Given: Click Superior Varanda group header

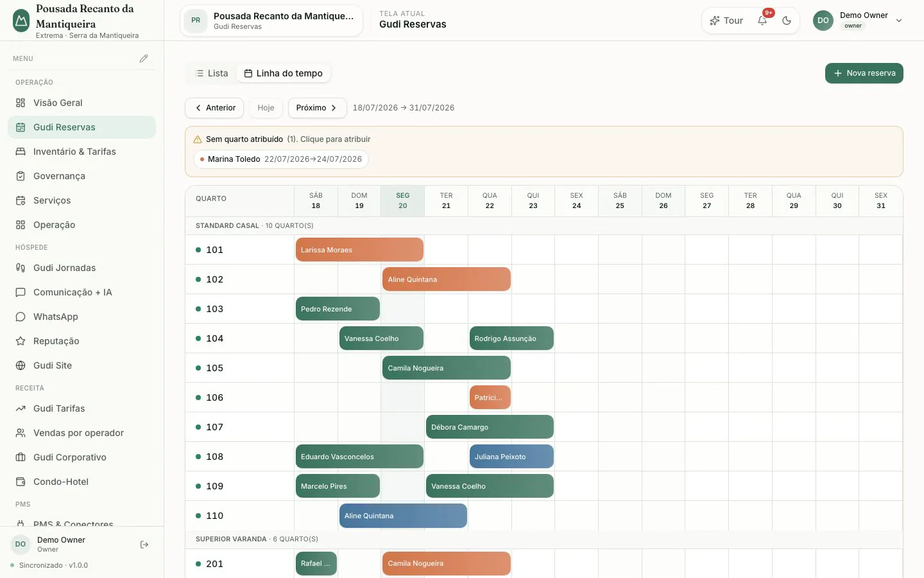Looking at the screenshot, I should point(544,539).
